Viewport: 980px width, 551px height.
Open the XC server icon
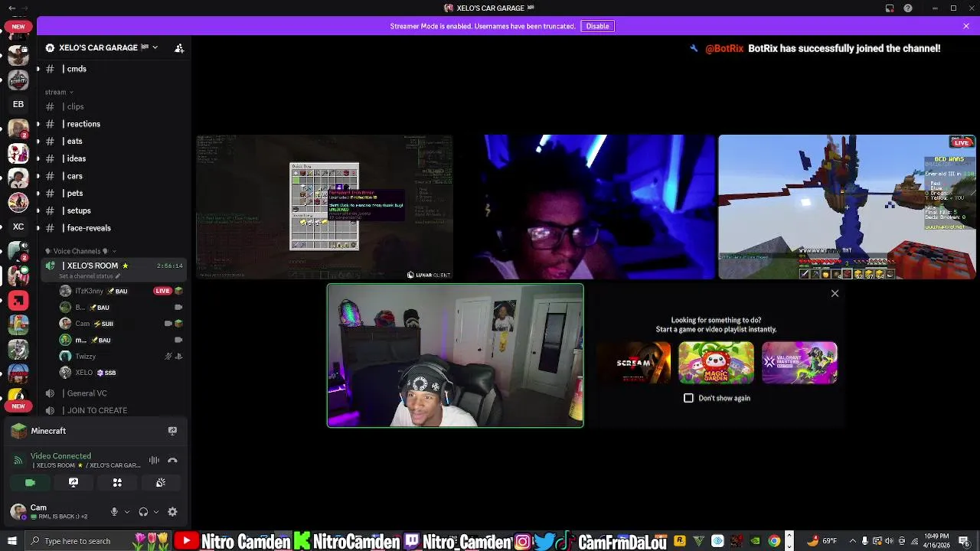[18, 227]
